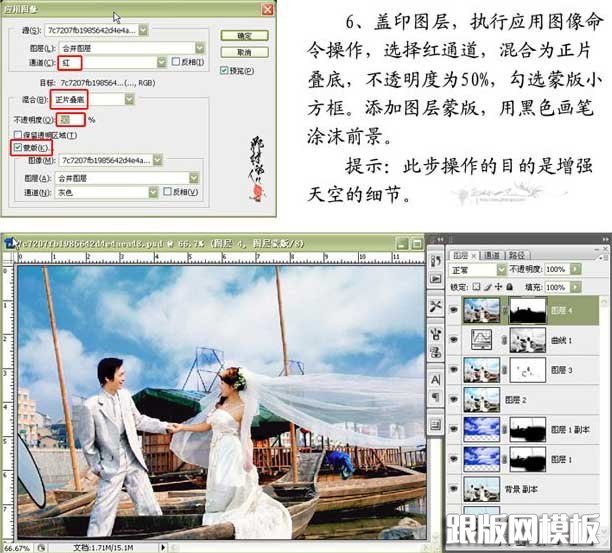This screenshot has height=553, width=612.
Task: Toggle the 预览(P) preview checkbox
Action: tap(224, 70)
